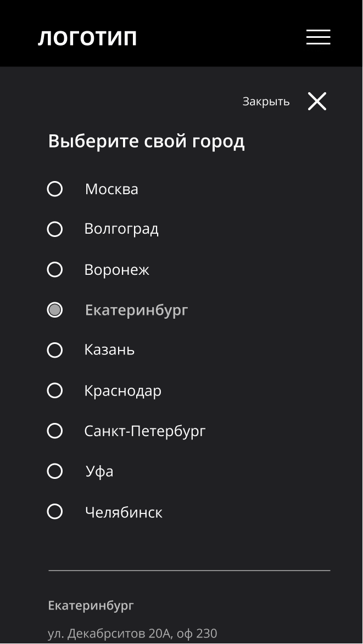Choose the Казань city label
The image size is (363, 644).
109,350
